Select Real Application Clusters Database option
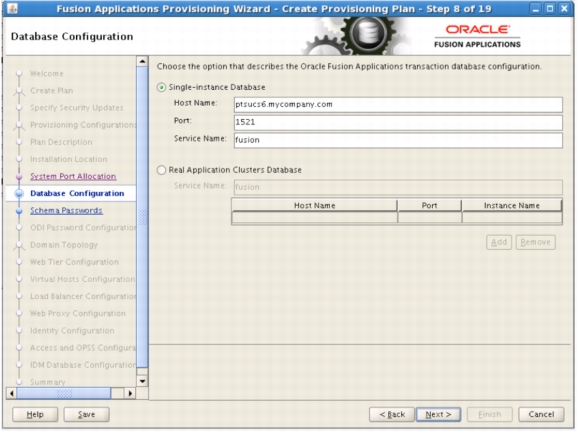Screen dimensions: 578x433 pos(161,170)
